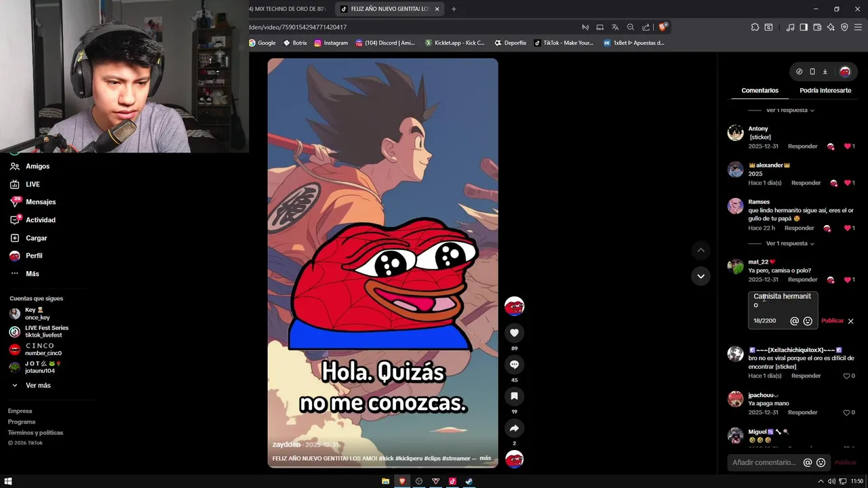The height and width of the screenshot is (488, 868).
Task: Insert a mention with @ in reply box
Action: pos(795,321)
